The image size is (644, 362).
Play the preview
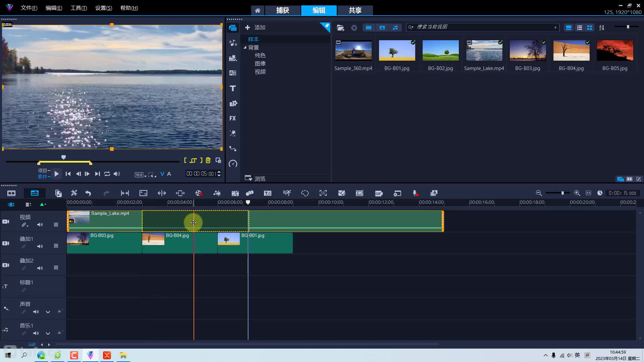pos(57,174)
